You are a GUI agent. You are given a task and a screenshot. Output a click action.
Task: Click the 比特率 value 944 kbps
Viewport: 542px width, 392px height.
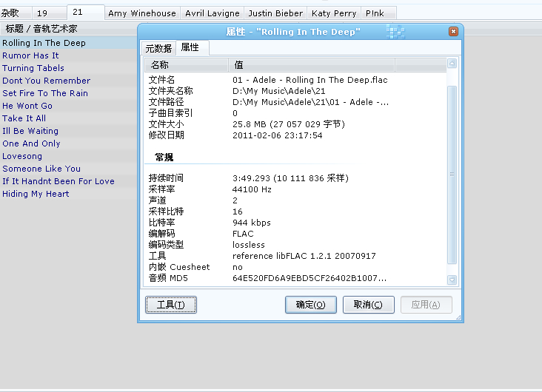[x=251, y=223]
